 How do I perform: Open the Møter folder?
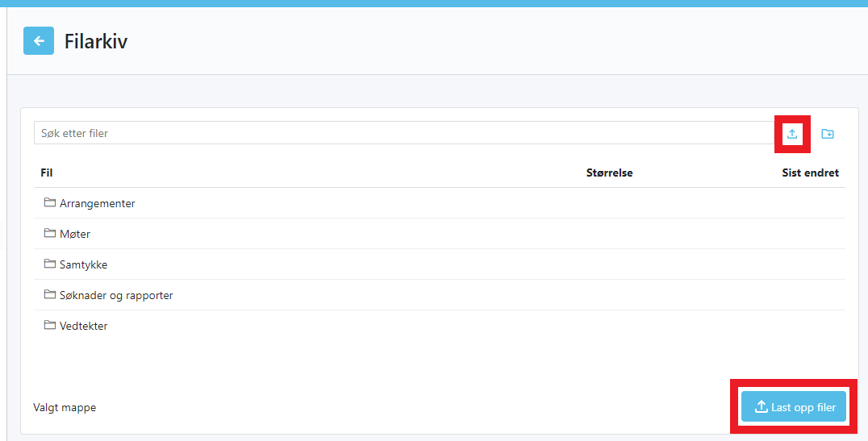click(75, 235)
